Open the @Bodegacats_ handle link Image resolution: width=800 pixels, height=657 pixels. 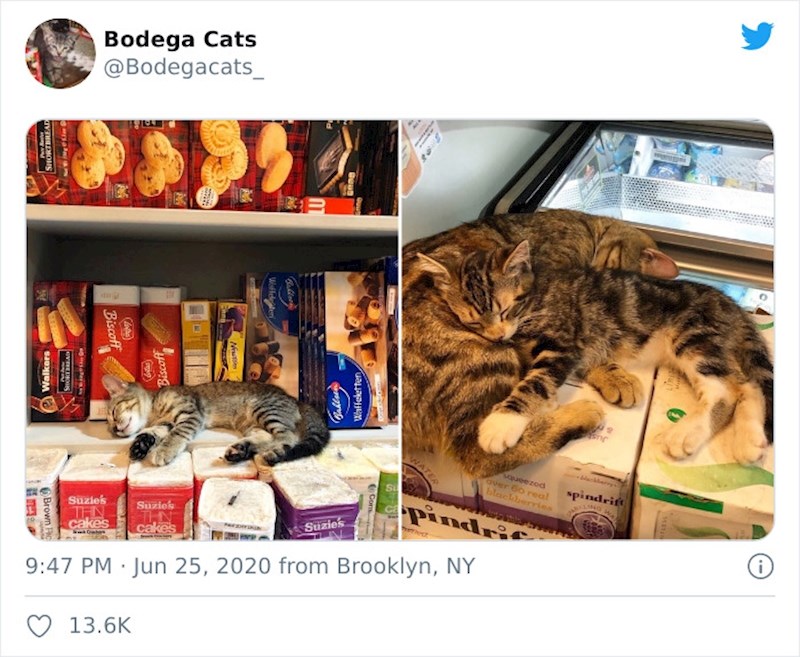coord(184,67)
